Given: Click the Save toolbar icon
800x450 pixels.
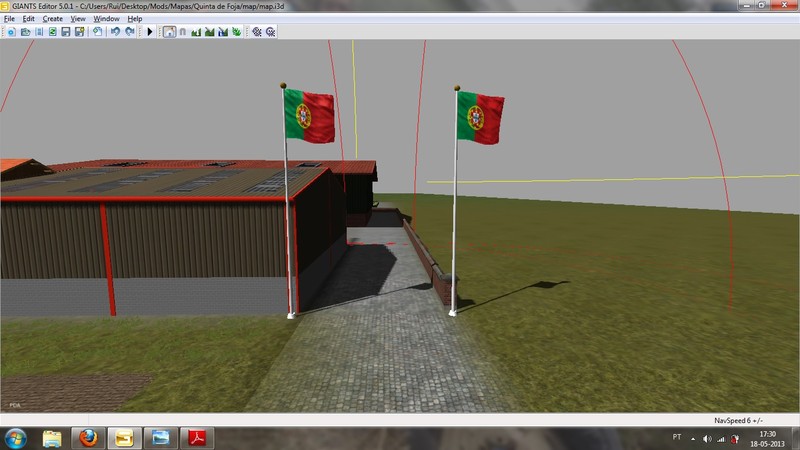Looking at the screenshot, I should (66, 32).
